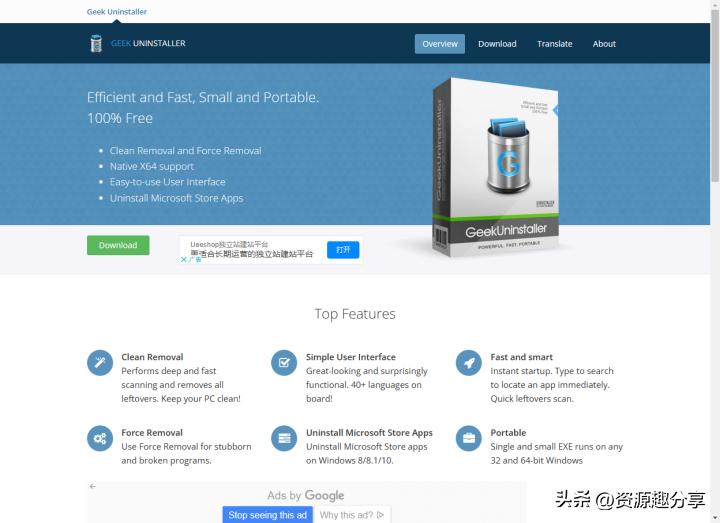Click the Uninstall Microsoft Store Apps bullet
The width and height of the screenshot is (720, 523).
coord(176,198)
